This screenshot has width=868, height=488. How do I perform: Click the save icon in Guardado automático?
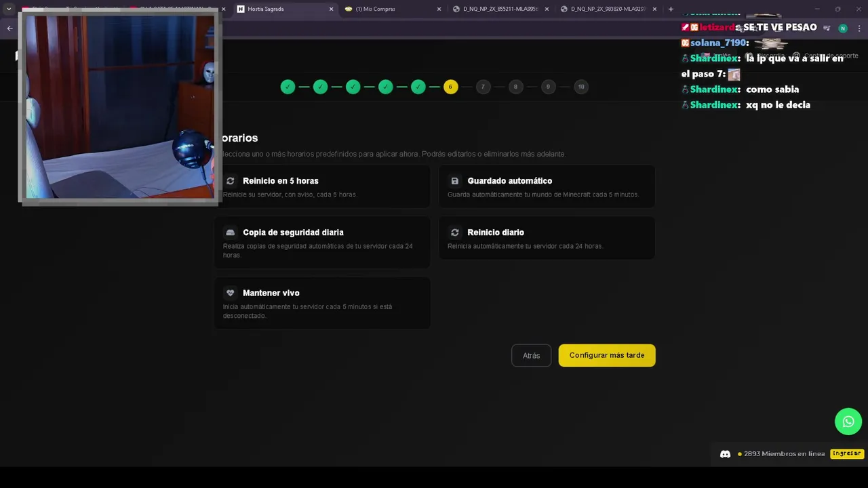[455, 181]
